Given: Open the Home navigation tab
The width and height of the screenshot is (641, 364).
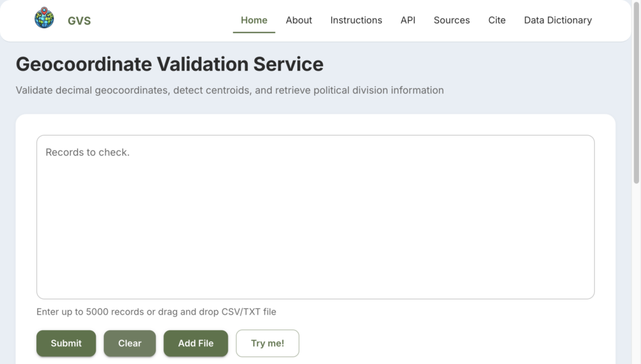Looking at the screenshot, I should [x=254, y=21].
